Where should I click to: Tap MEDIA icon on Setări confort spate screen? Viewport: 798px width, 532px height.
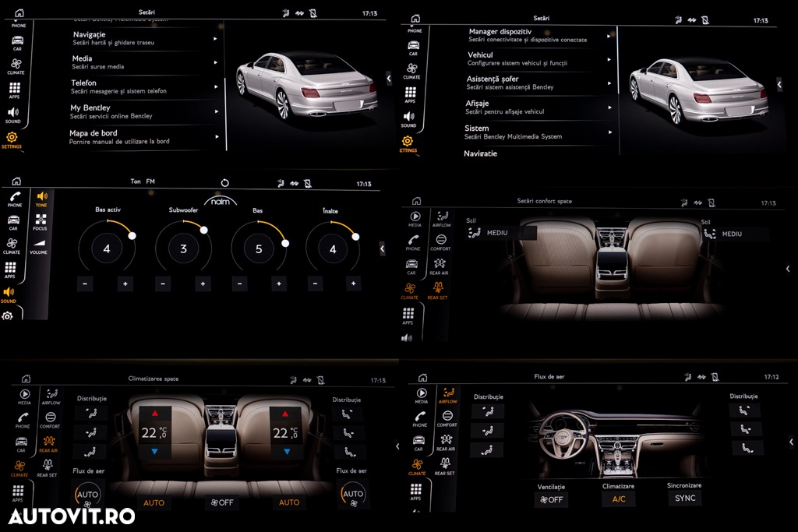click(x=415, y=219)
